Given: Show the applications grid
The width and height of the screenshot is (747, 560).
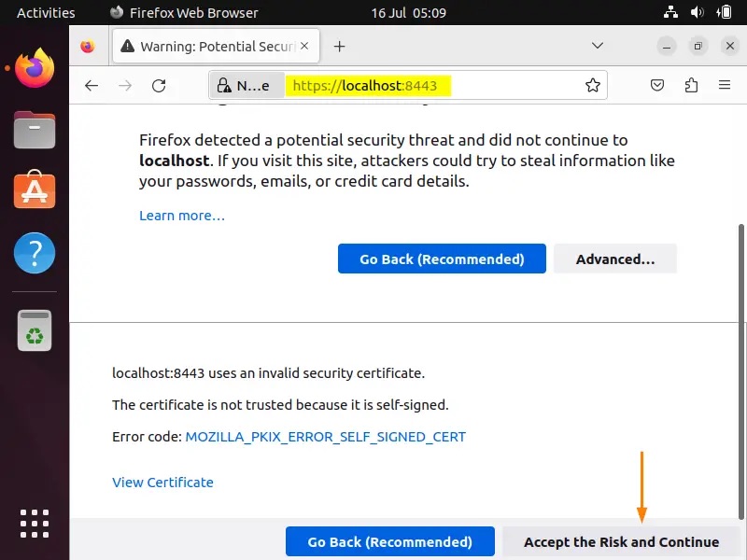Looking at the screenshot, I should pyautogui.click(x=35, y=524).
